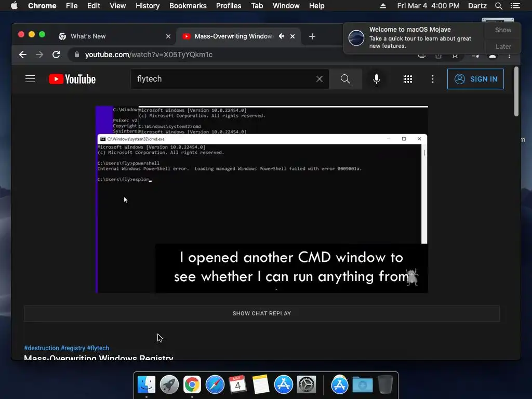This screenshot has height=399, width=532.
Task: Start voice search with the microphone icon
Action: 376,79
